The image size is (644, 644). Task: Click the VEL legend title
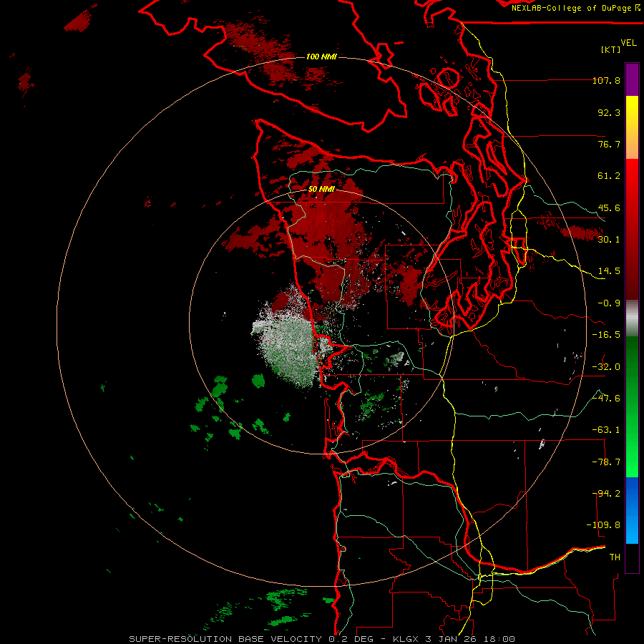click(x=628, y=43)
